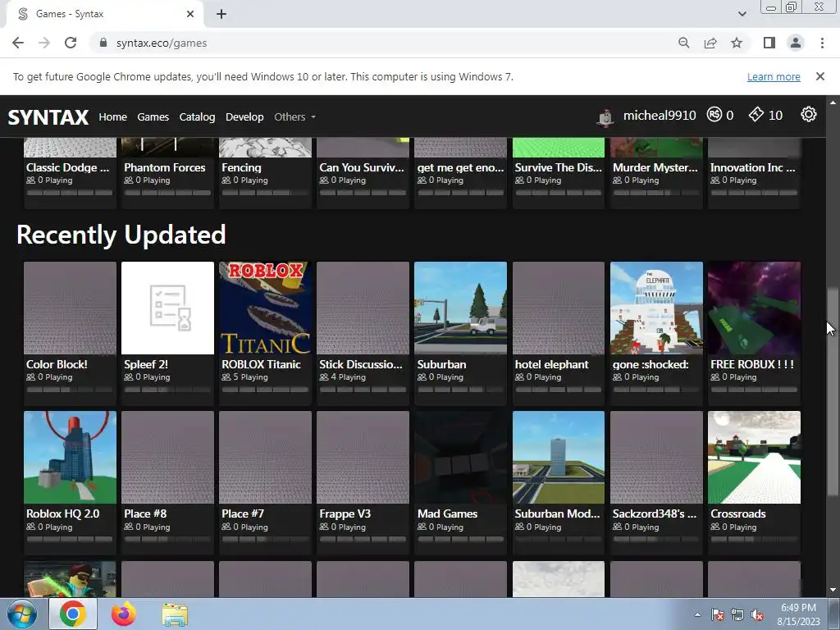Open Develop in the navbar
Screen dimensions: 840x630
244,116
